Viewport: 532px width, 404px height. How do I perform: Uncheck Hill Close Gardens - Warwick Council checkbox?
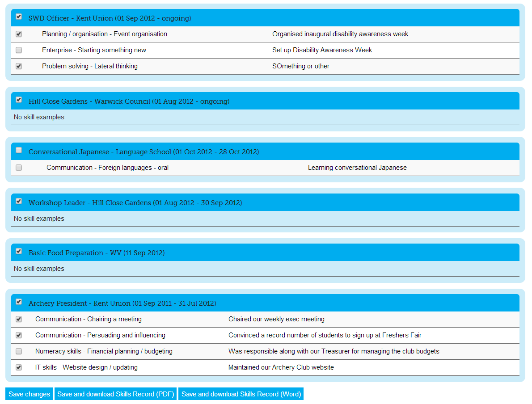tap(19, 100)
